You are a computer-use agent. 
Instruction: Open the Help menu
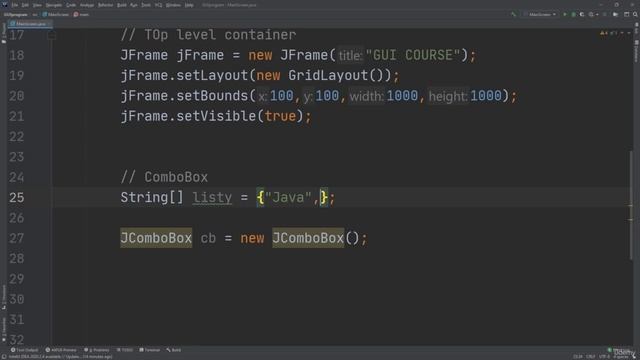[x=189, y=5]
